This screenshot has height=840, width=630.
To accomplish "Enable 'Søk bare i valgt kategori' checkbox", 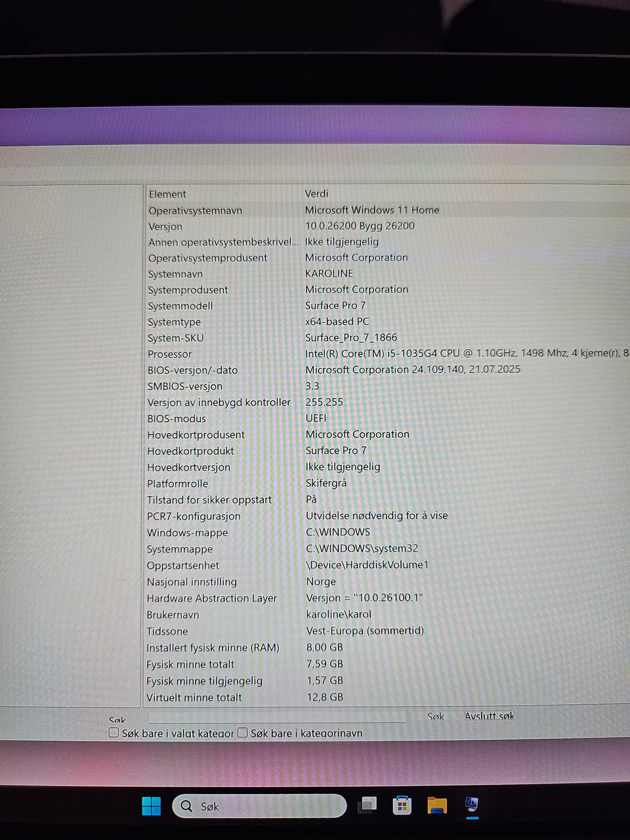I will click(x=114, y=732).
